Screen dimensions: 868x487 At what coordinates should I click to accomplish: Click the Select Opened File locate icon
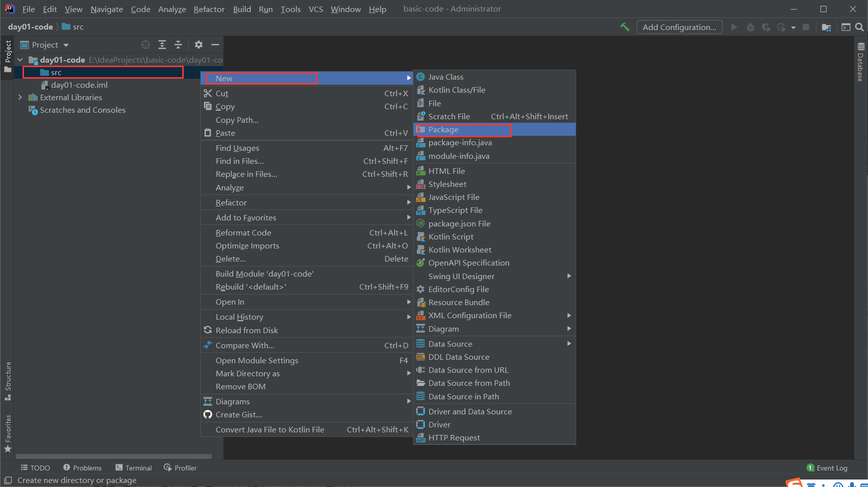coord(146,45)
